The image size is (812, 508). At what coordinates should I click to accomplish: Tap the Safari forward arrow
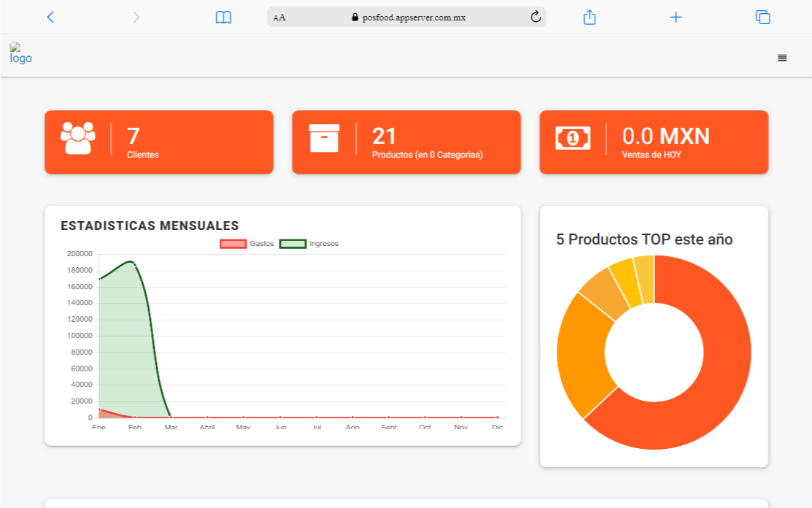pos(136,17)
